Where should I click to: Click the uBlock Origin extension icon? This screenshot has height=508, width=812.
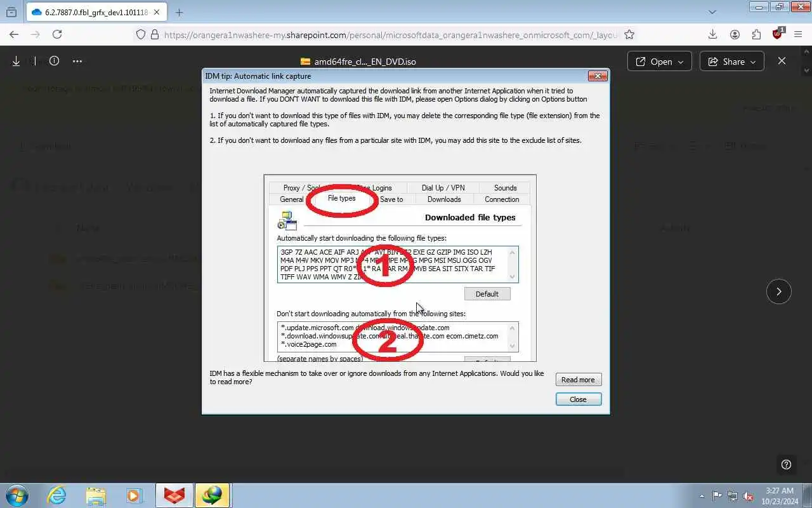click(x=778, y=34)
